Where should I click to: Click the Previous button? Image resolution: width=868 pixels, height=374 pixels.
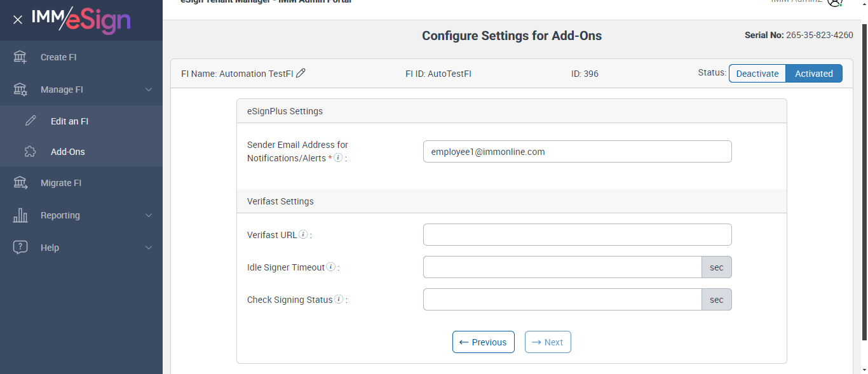tap(483, 342)
